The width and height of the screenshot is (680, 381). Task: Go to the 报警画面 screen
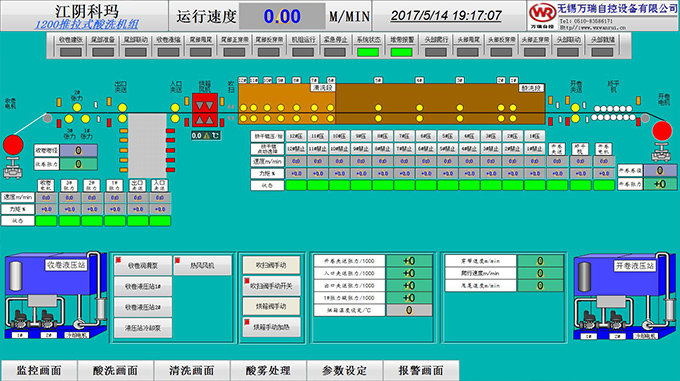pos(421,371)
